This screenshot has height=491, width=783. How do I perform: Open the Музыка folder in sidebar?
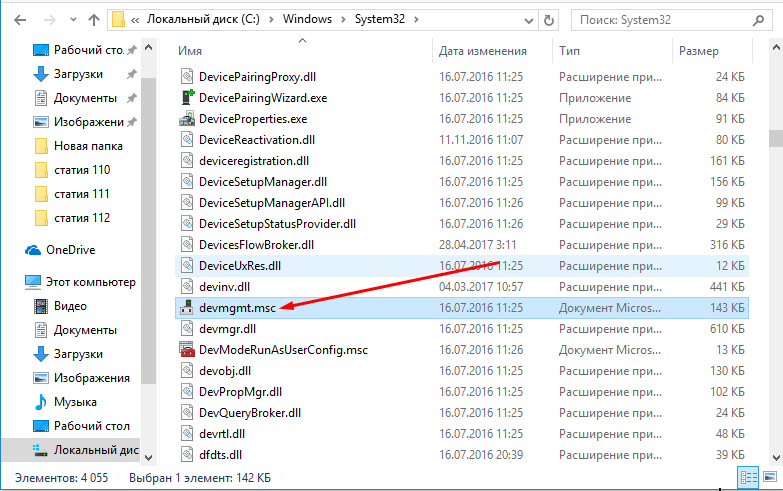[75, 402]
